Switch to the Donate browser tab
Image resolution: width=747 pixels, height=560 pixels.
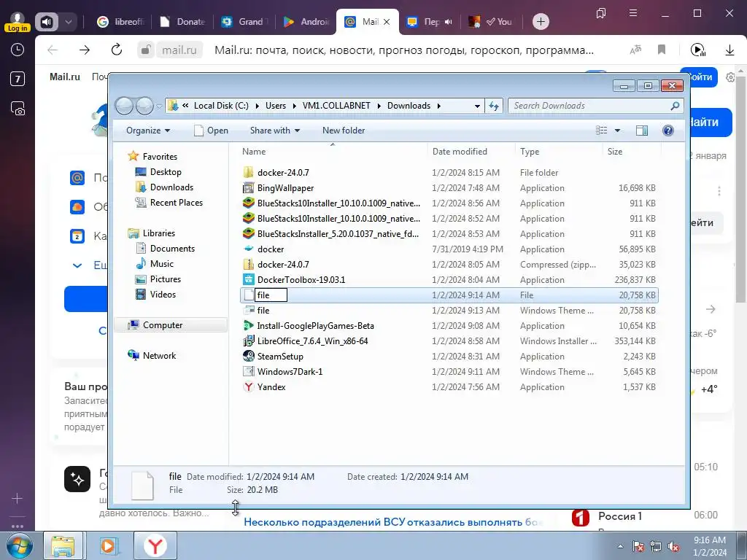184,21
